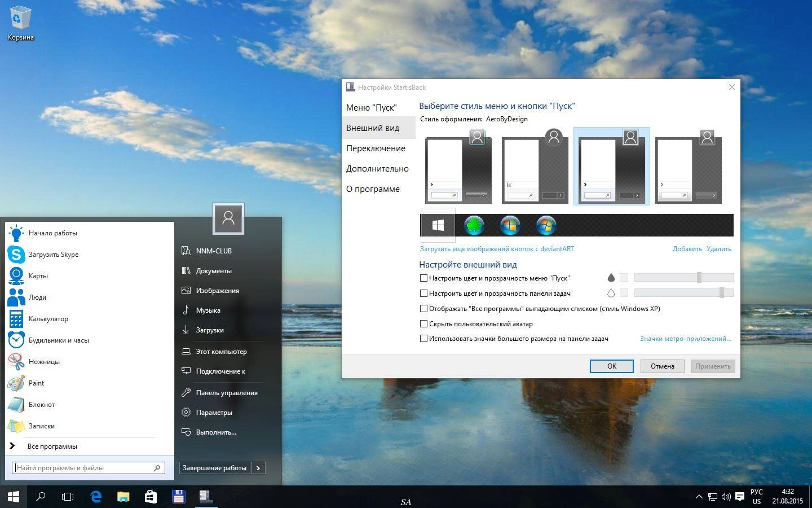
Task: Open shutdown options arrow next to Завершение работы
Action: point(258,468)
